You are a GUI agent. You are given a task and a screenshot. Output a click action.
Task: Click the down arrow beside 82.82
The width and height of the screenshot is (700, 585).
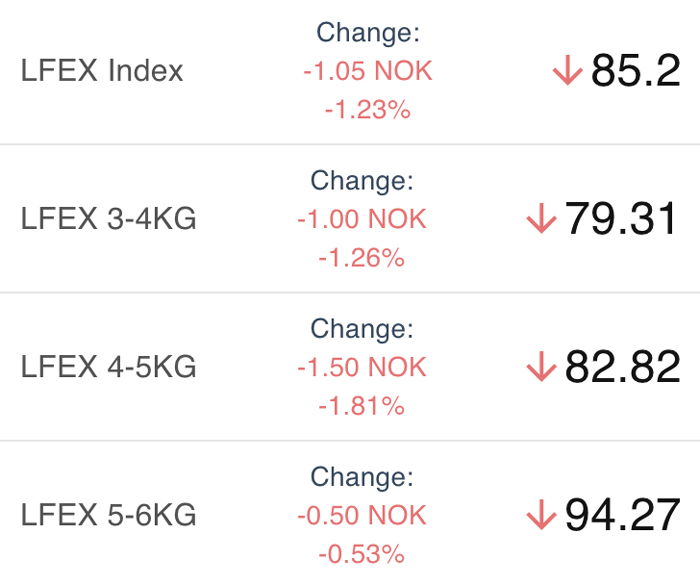click(541, 367)
